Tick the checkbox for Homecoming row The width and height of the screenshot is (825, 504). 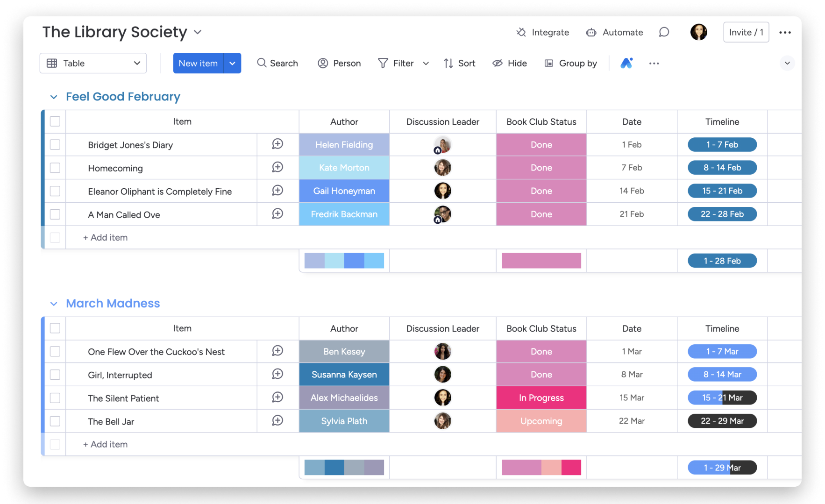tap(55, 168)
